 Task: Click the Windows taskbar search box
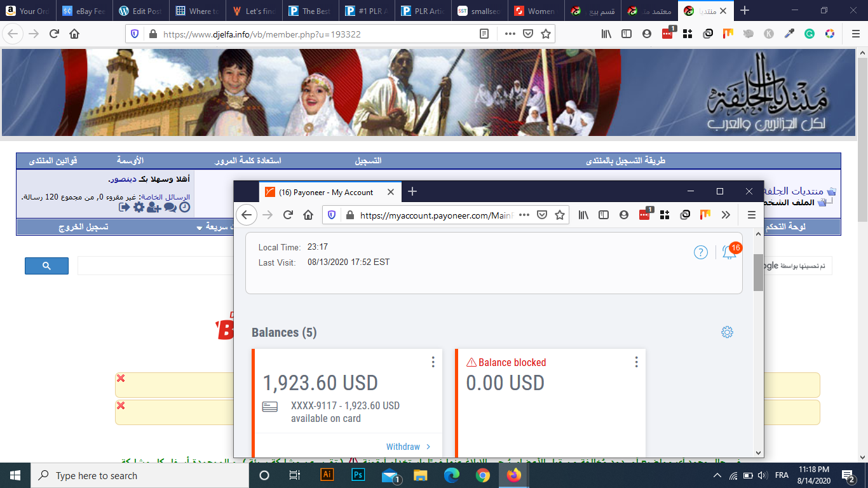pyautogui.click(x=140, y=475)
